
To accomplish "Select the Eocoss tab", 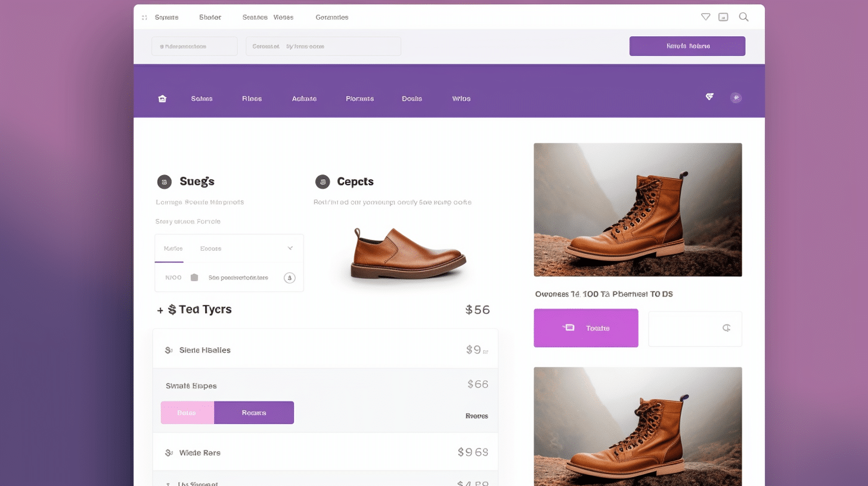I will tap(210, 248).
